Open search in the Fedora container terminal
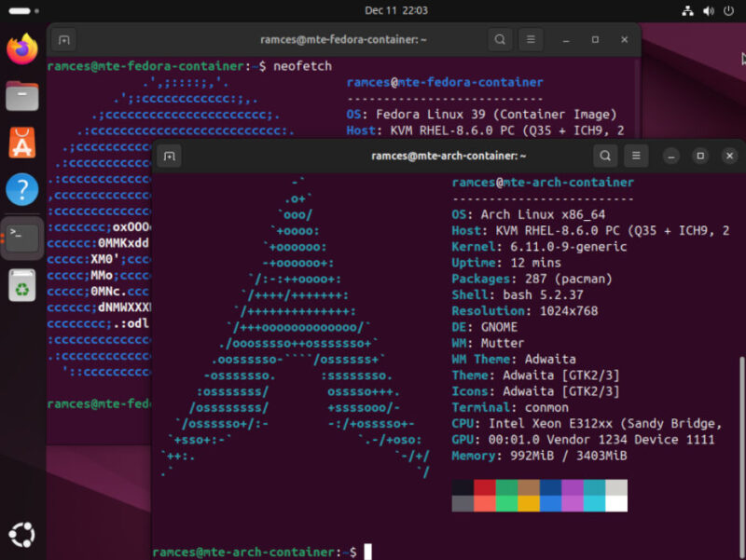 coord(500,40)
